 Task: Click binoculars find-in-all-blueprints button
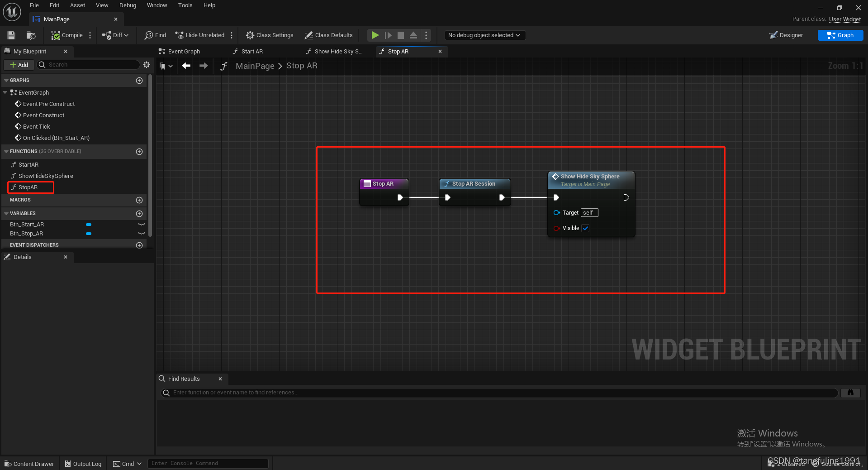pyautogui.click(x=850, y=393)
